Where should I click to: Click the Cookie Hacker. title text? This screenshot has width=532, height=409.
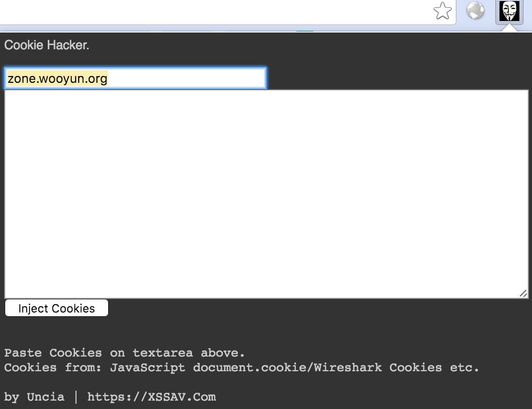point(47,45)
